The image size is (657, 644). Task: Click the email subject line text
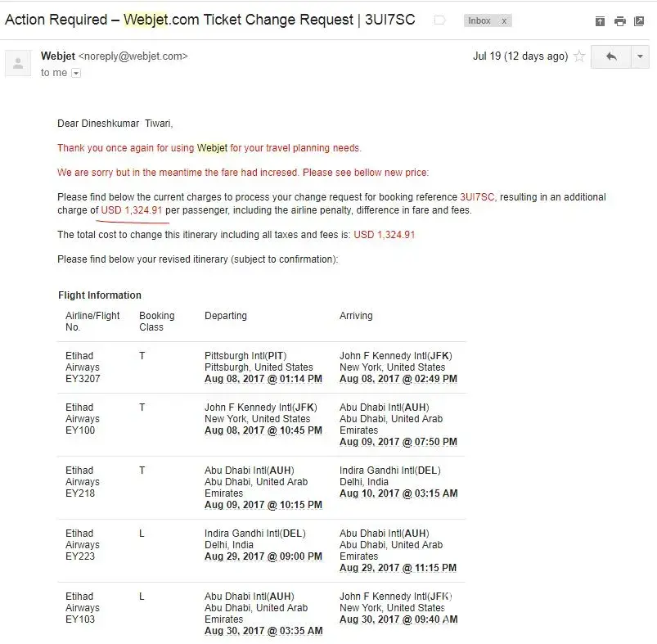point(210,20)
